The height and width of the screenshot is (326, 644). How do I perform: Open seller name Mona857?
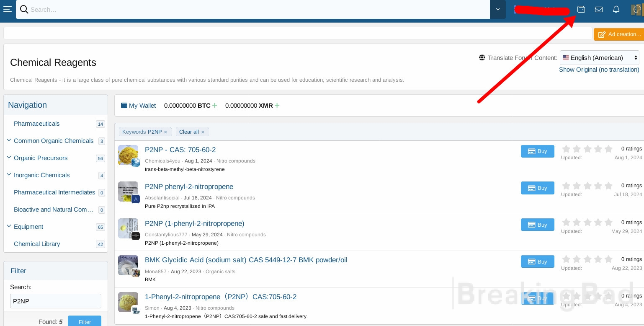155,272
